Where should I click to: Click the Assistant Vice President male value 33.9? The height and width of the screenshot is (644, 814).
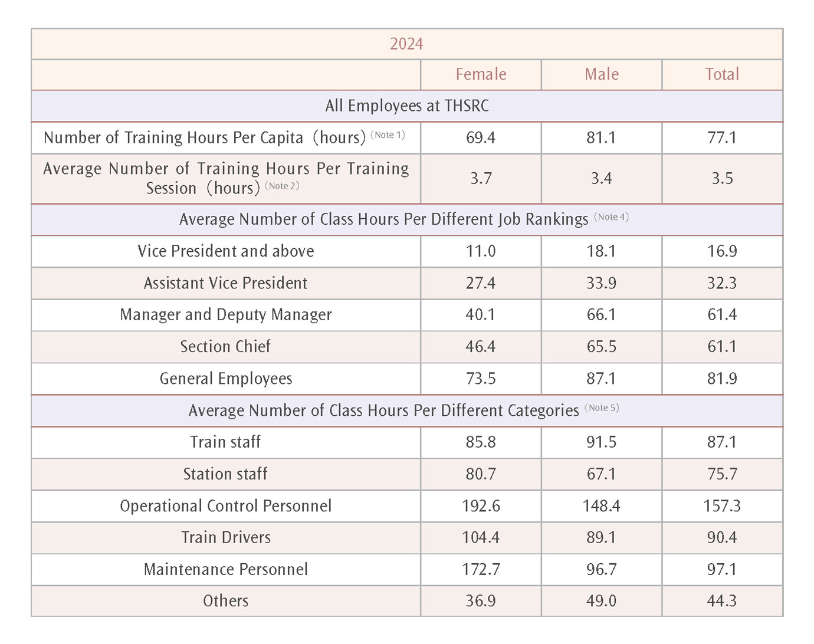tap(601, 283)
